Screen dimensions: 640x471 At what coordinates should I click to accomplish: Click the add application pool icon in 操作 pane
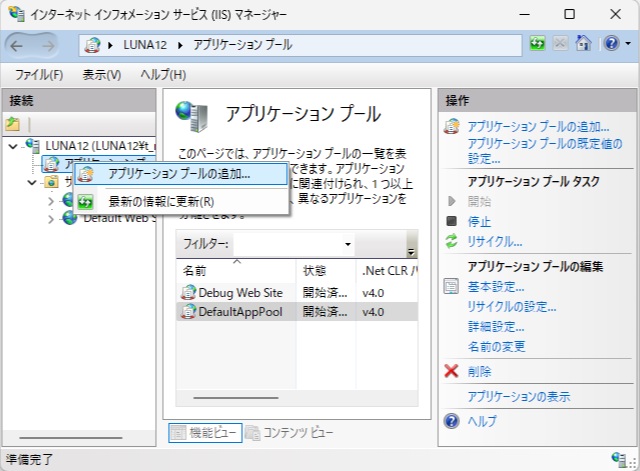pos(452,127)
